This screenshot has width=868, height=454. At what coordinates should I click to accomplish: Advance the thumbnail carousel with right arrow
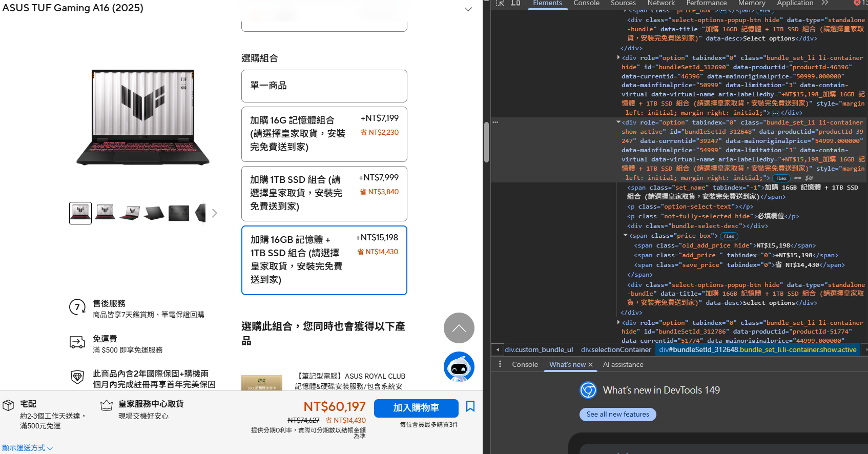(x=214, y=213)
